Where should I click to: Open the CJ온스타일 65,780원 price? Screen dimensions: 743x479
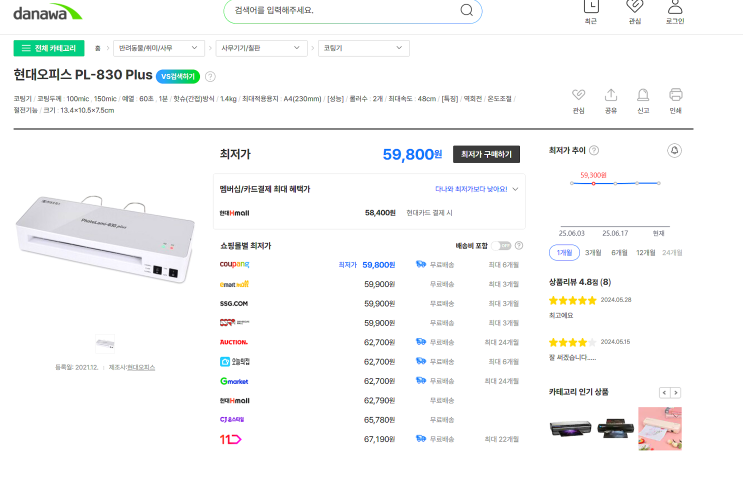379,420
